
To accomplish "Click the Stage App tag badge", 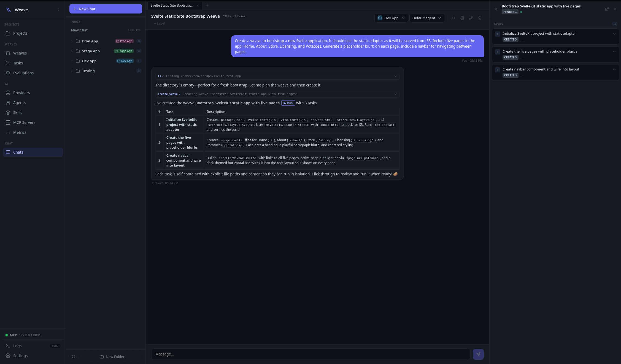I will coord(124,51).
